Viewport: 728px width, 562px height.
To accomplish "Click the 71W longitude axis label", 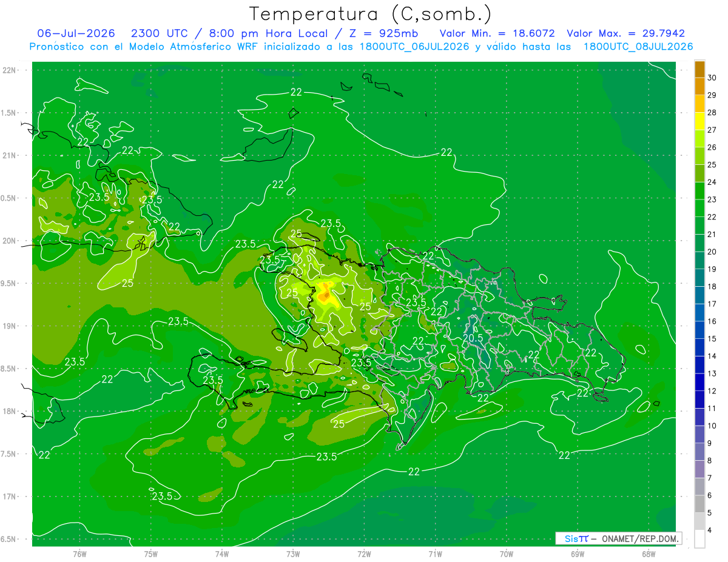I will pos(435,554).
